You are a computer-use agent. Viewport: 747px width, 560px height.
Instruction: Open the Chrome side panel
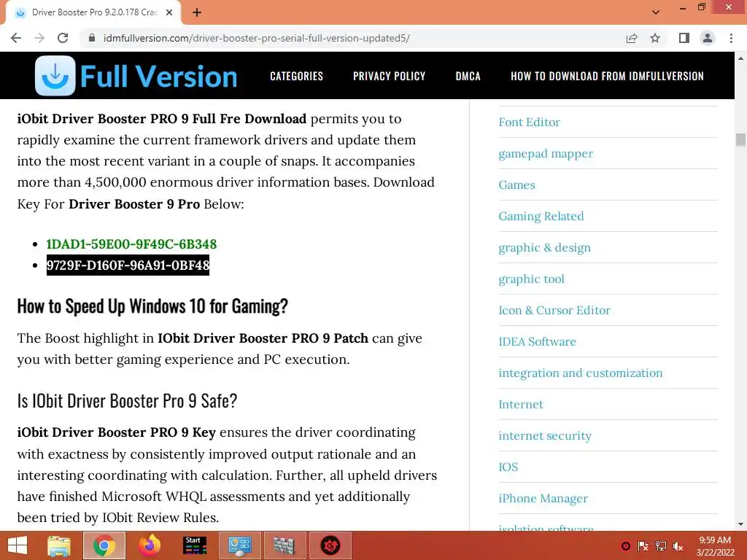[x=684, y=38]
